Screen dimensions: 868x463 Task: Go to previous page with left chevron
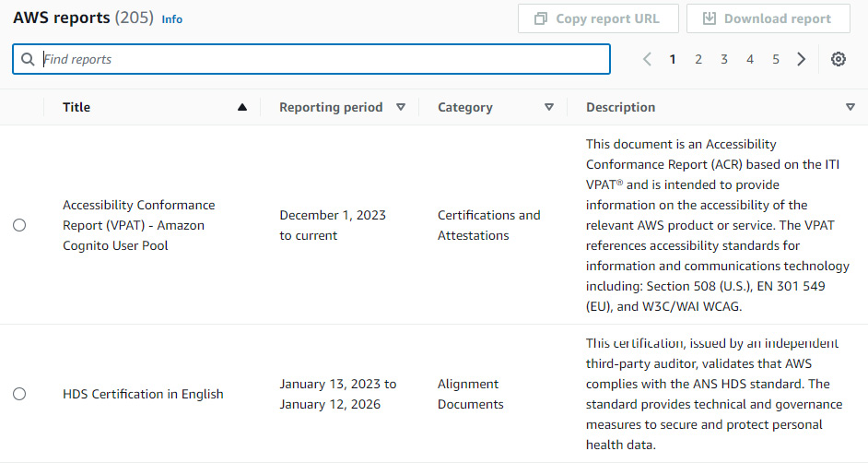[647, 59]
